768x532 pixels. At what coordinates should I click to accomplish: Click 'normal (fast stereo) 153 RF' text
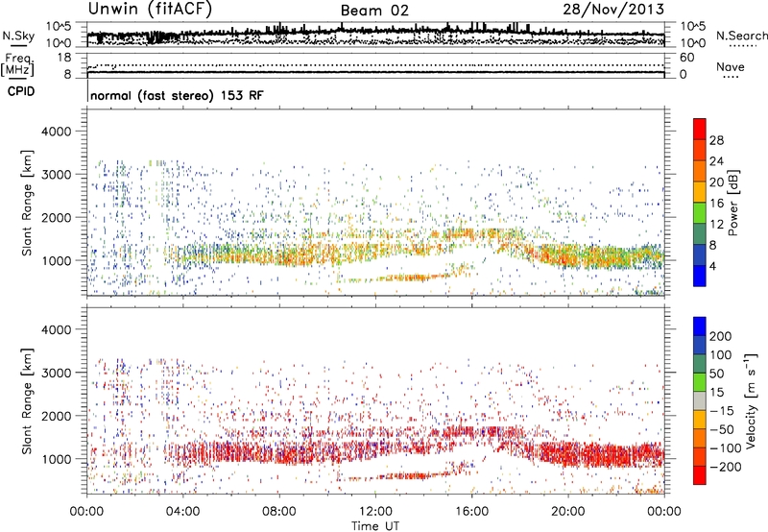(x=177, y=95)
